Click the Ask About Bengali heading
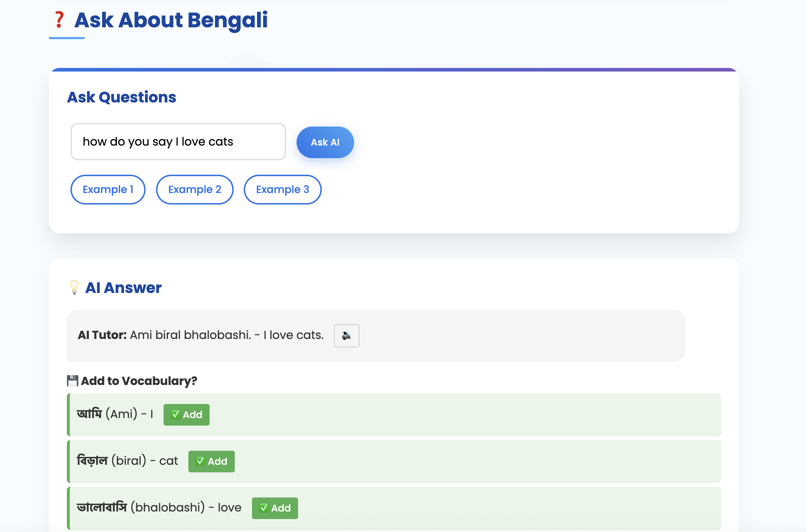This screenshot has width=806, height=532. coord(171,20)
